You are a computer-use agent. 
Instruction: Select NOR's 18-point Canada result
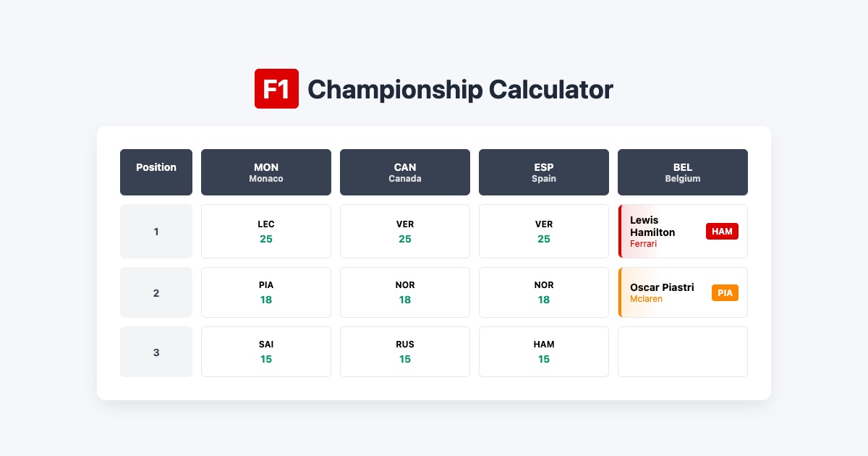(x=405, y=292)
